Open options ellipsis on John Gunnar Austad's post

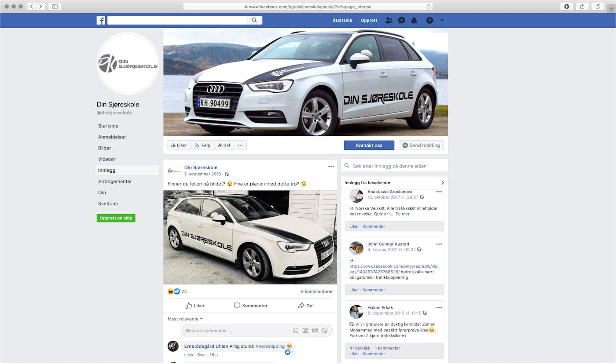click(439, 244)
